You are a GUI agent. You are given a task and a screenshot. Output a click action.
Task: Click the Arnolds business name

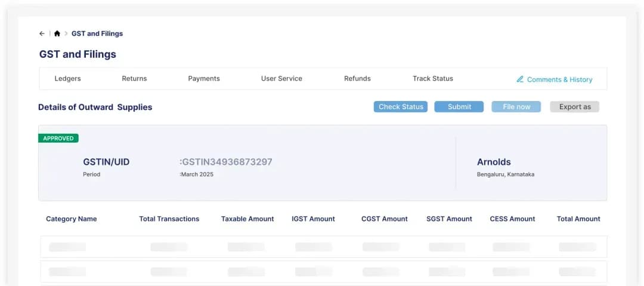pos(494,162)
